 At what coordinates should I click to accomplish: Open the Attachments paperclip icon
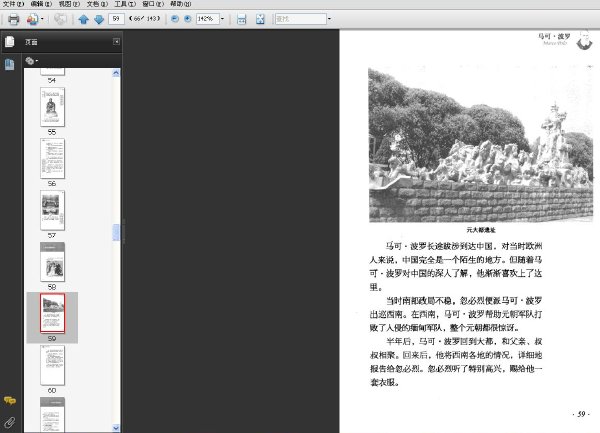coord(10,422)
